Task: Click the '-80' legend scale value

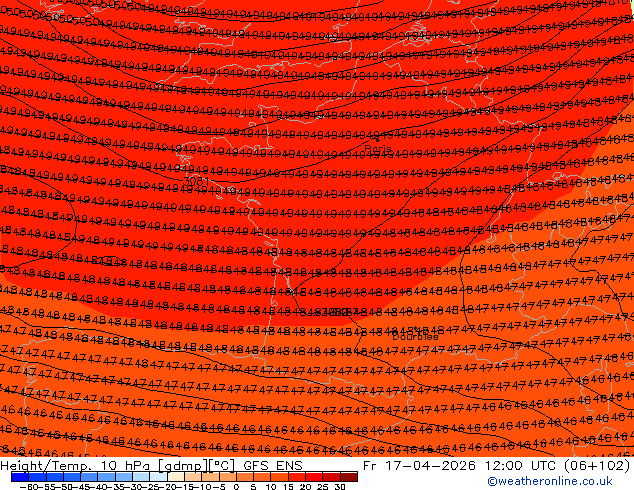Action: [x=28, y=486]
